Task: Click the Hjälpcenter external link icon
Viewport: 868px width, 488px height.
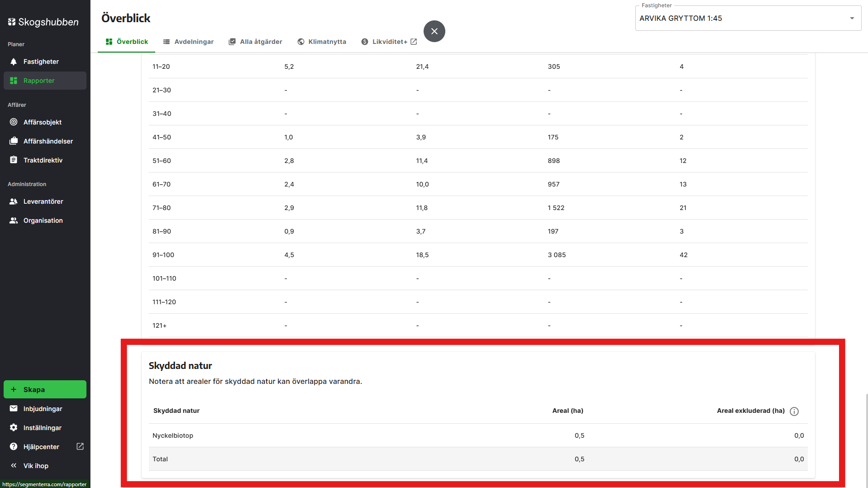Action: click(x=80, y=446)
